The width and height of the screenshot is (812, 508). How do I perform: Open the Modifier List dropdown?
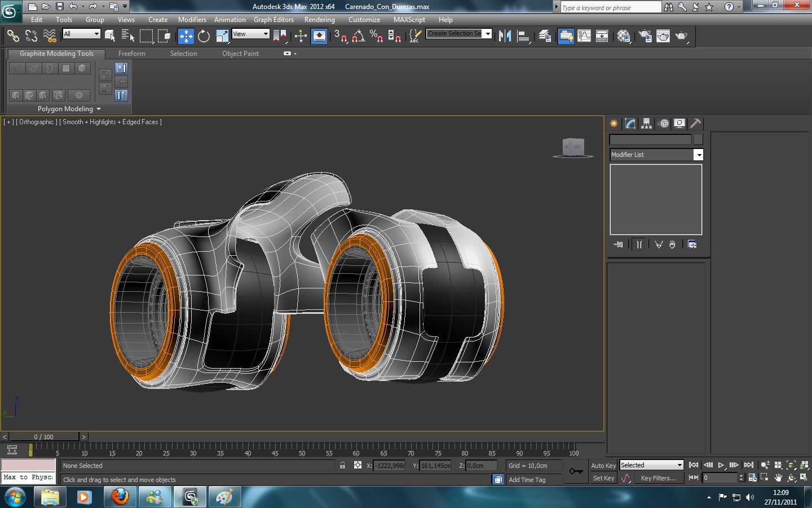698,155
